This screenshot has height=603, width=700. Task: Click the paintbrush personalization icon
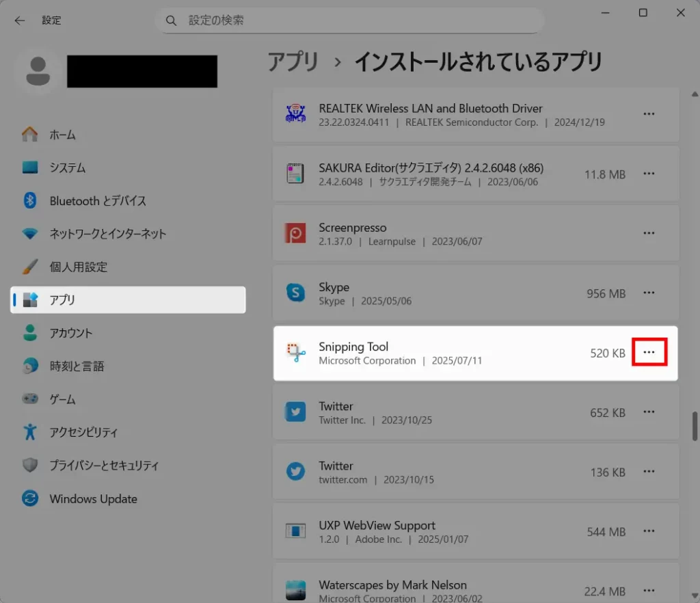click(x=30, y=267)
